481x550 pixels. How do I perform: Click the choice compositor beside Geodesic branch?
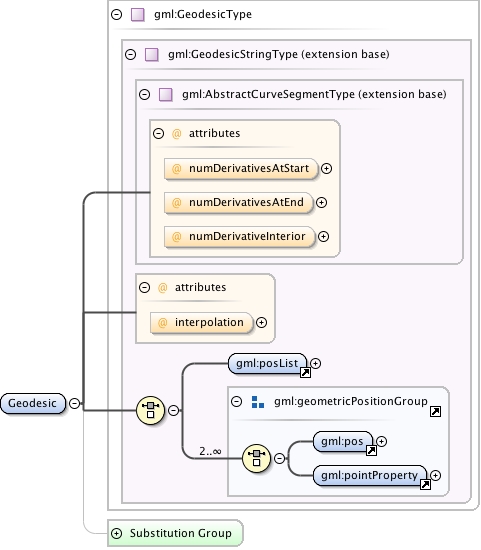tap(151, 410)
